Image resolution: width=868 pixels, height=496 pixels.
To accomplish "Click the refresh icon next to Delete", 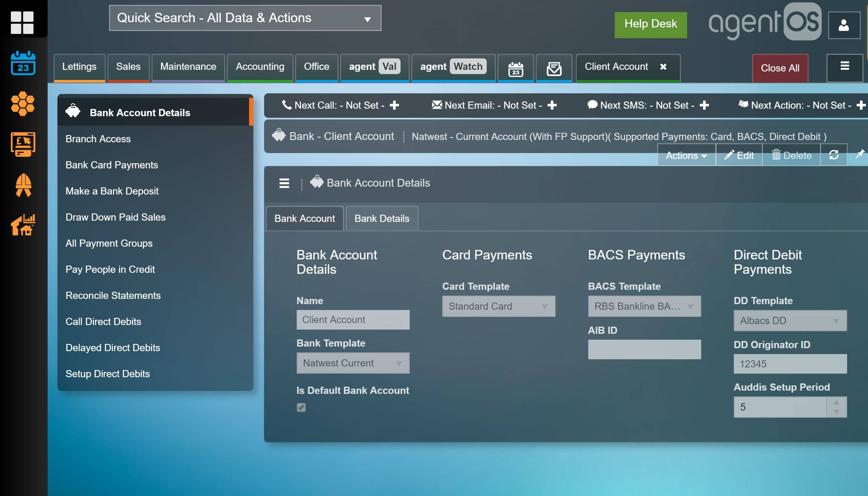I will point(834,155).
